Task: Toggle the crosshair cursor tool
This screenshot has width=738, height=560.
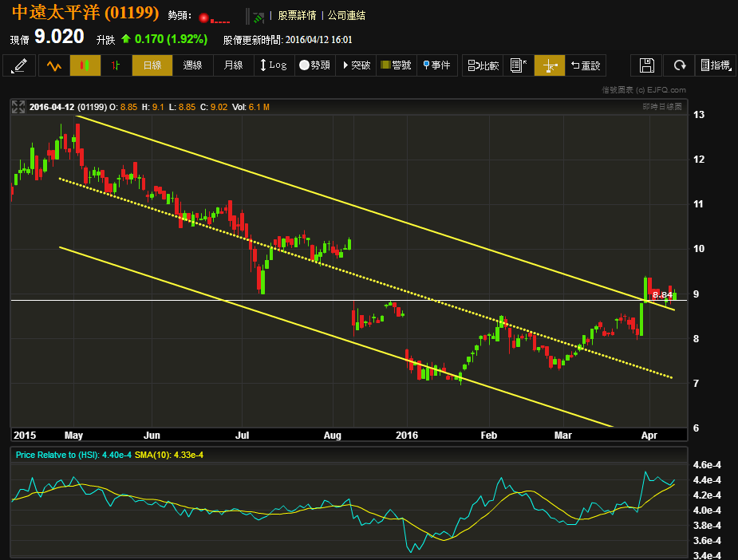Action: [549, 65]
